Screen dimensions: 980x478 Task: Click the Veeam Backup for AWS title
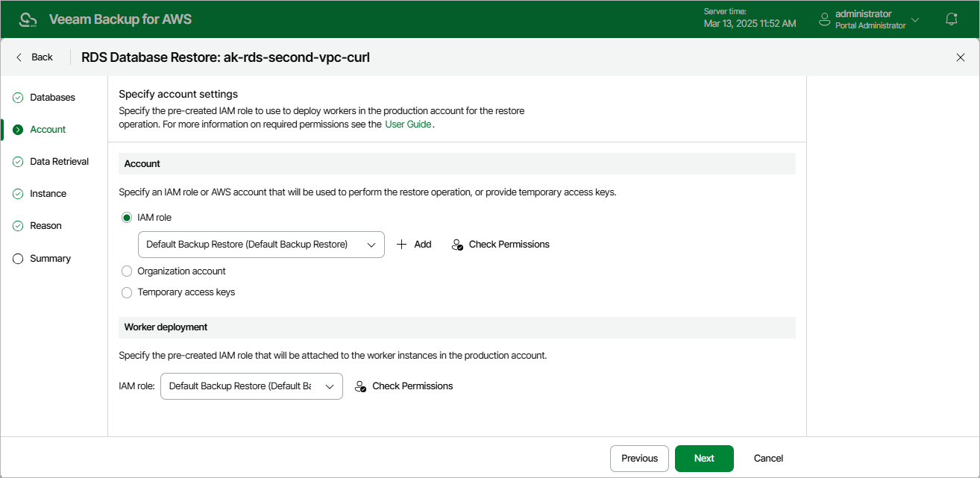click(x=120, y=19)
